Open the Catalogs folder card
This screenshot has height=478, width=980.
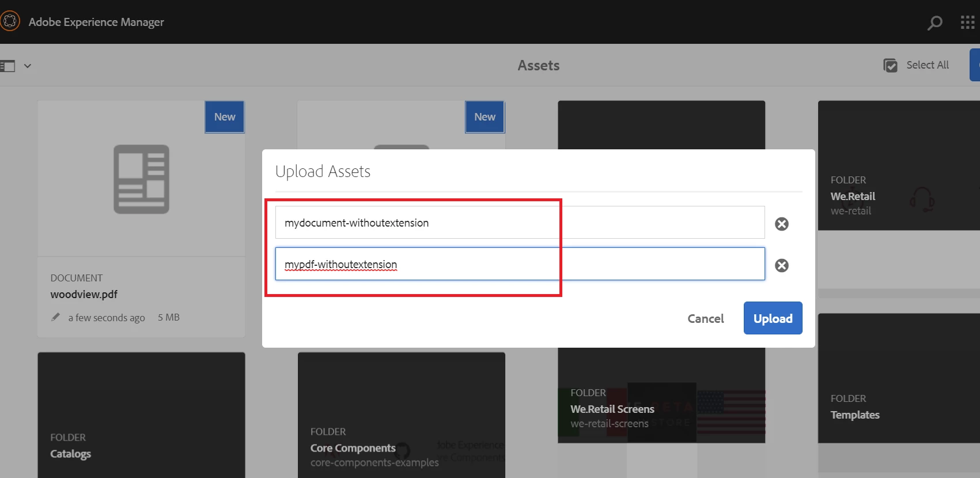tap(141, 415)
